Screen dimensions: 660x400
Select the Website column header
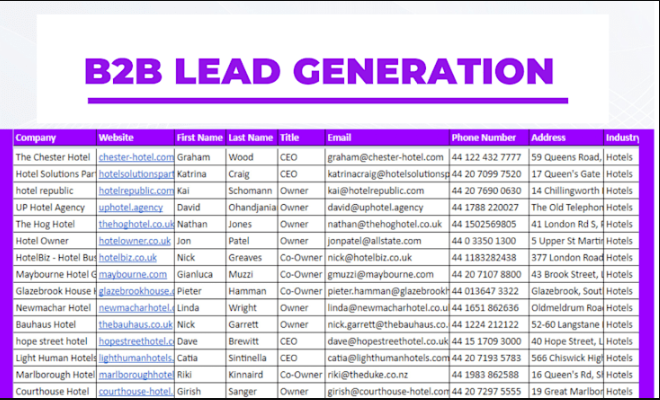[x=136, y=138]
